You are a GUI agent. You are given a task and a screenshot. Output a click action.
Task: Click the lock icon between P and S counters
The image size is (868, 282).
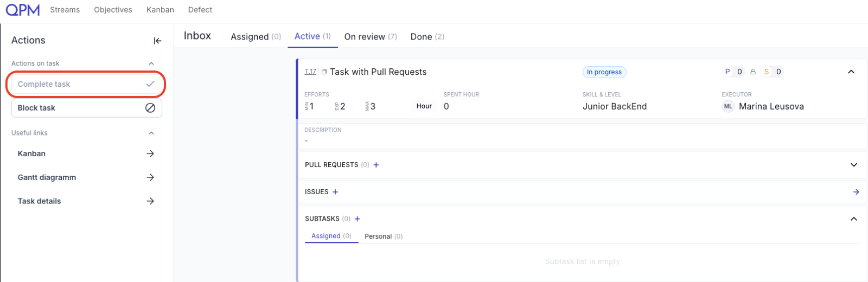pos(753,72)
